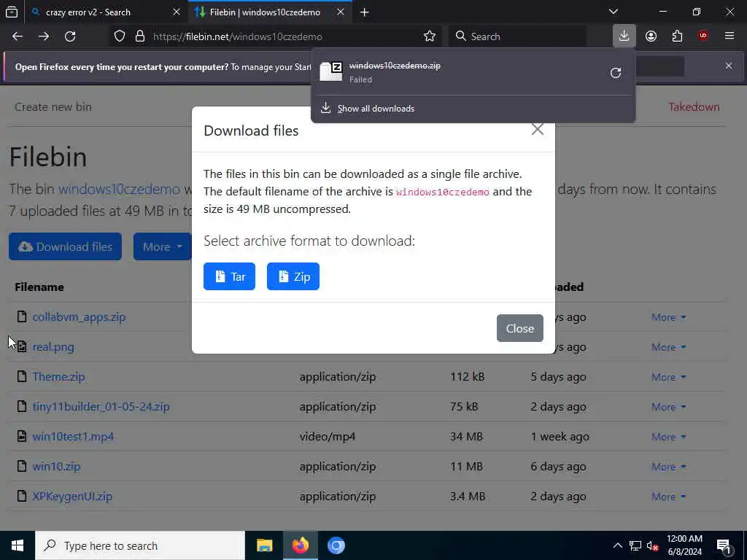Click the Firefox Search box
Screen dimensions: 747x560
pyautogui.click(x=517, y=36)
